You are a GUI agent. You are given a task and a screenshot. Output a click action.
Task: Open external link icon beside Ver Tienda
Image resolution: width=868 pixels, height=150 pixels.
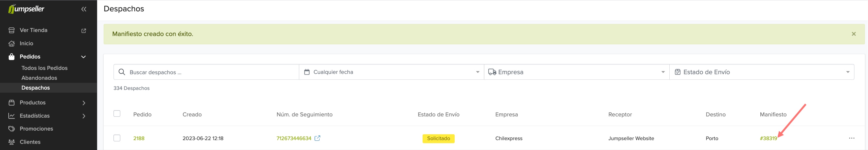[x=84, y=30]
